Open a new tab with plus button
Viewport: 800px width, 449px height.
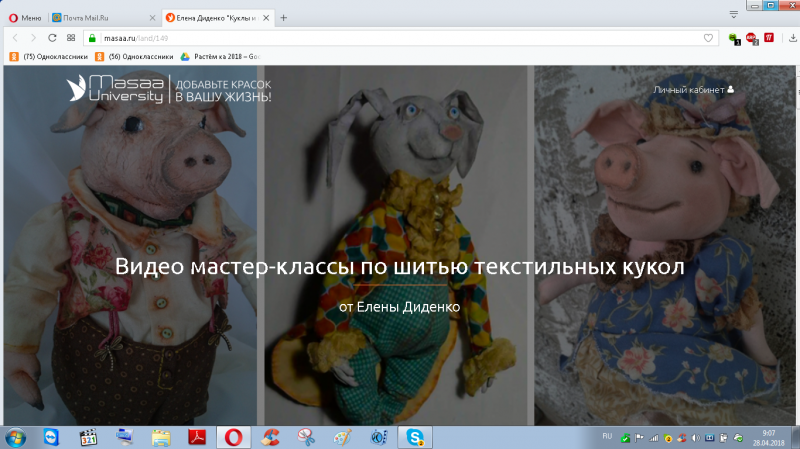coord(284,18)
